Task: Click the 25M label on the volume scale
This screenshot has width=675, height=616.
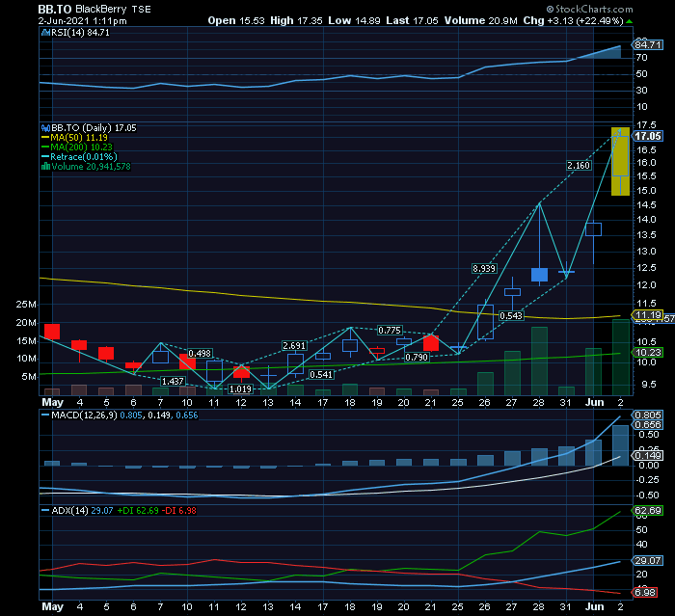Action: (26, 305)
